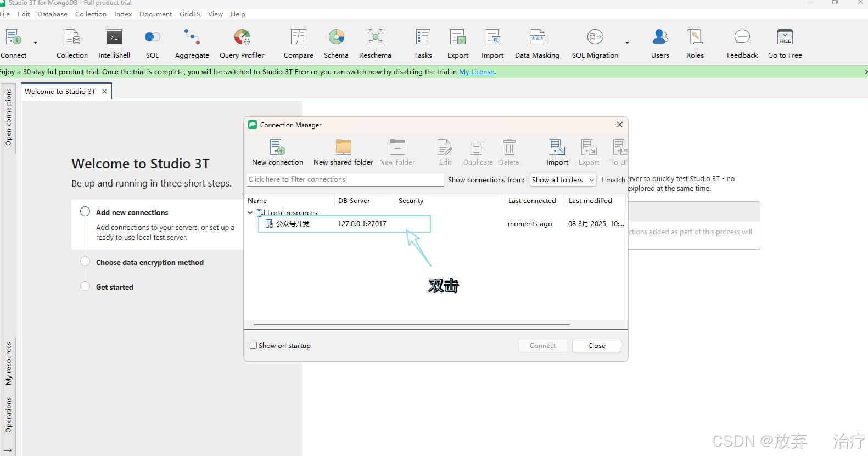Open the Connect dropdown arrow

pyautogui.click(x=36, y=43)
